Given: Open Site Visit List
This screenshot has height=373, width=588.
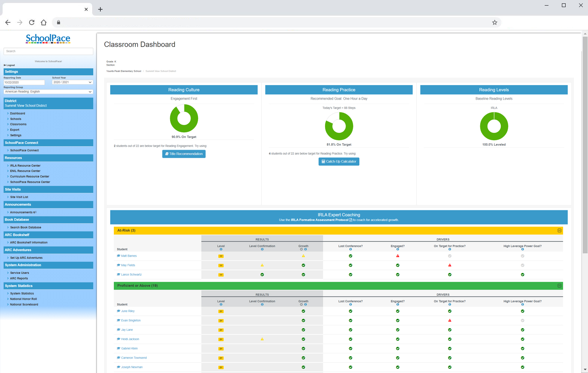Looking at the screenshot, I should tap(19, 197).
